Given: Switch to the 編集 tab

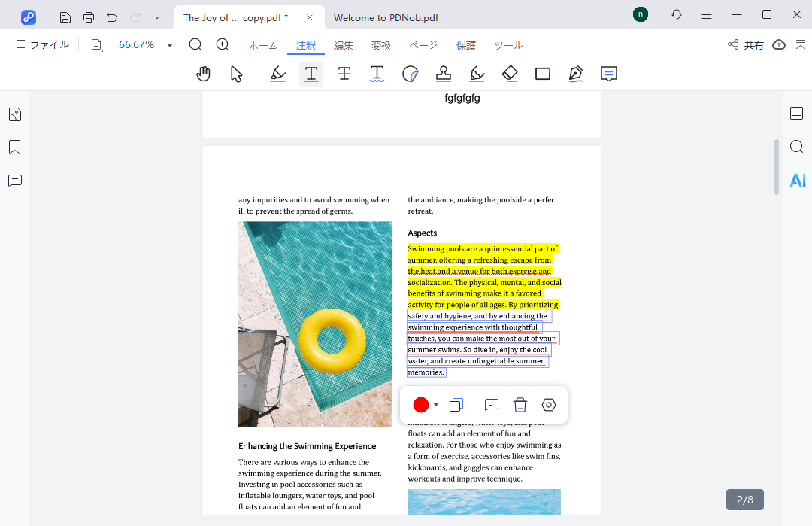Looking at the screenshot, I should click(344, 45).
